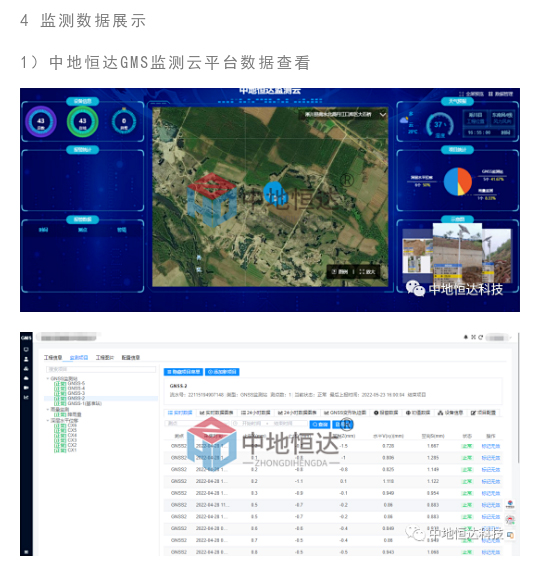Click the normal status tag in first data row

click(467, 446)
